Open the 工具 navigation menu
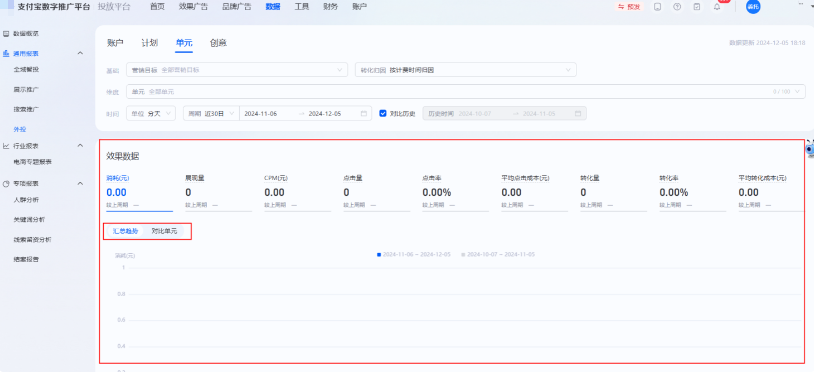The height and width of the screenshot is (373, 814). tap(302, 7)
